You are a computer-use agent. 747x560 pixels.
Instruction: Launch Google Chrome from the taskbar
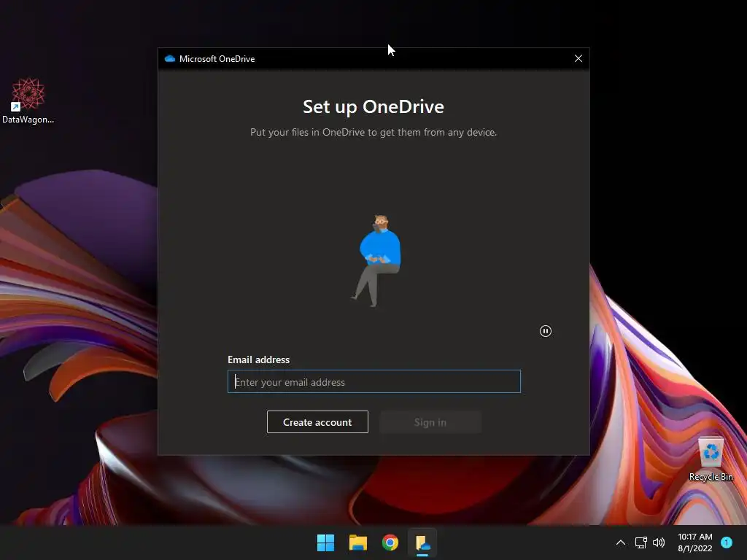point(390,542)
